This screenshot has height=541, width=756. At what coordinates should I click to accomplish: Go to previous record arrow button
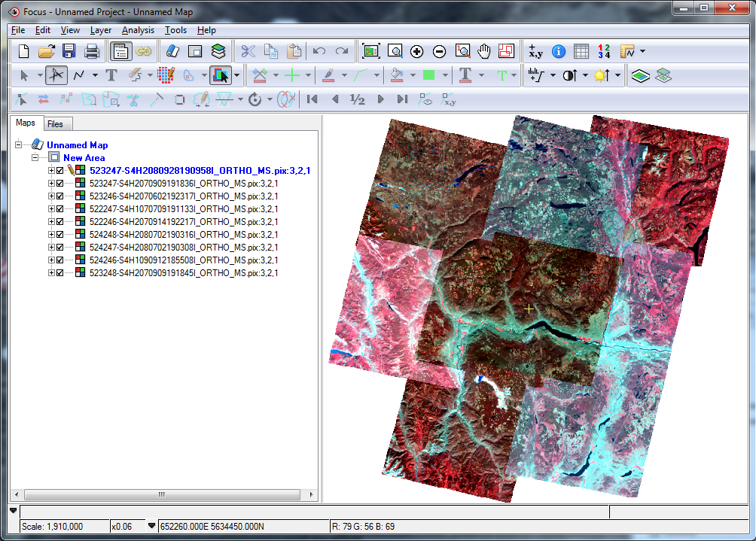pos(334,99)
